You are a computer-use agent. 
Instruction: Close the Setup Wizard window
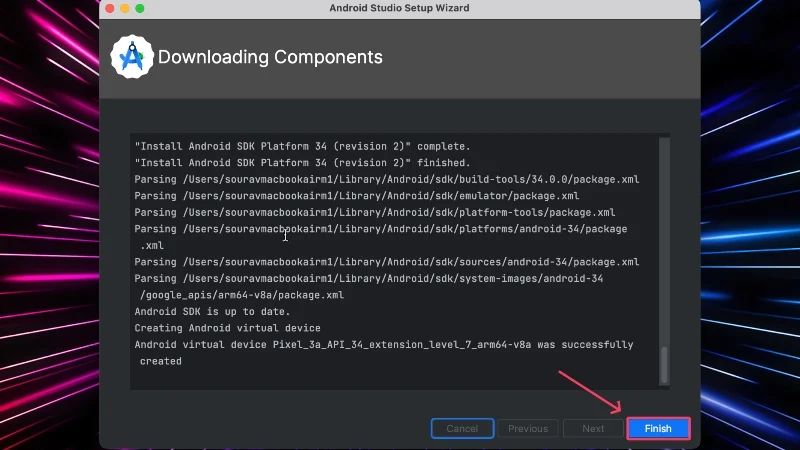click(110, 9)
